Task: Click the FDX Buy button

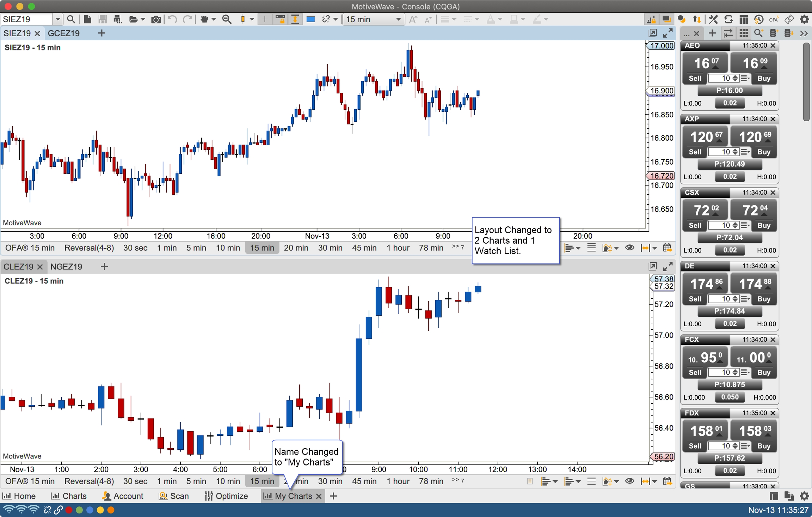Action: click(764, 446)
